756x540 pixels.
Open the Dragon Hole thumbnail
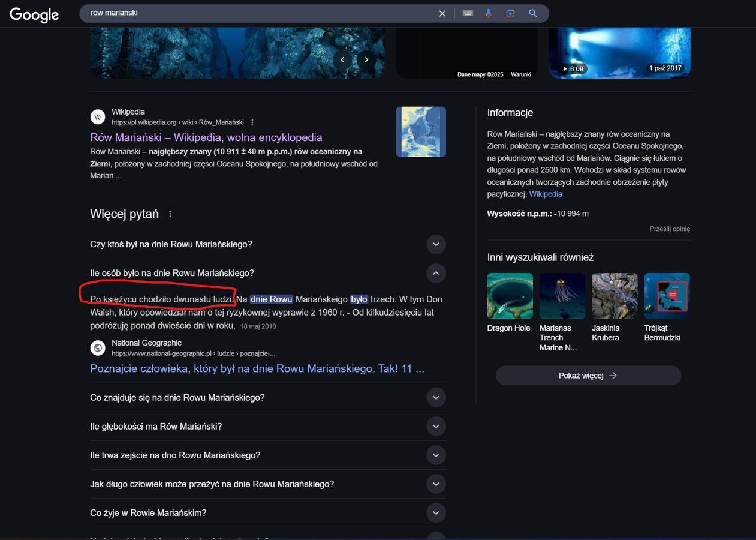coord(510,296)
